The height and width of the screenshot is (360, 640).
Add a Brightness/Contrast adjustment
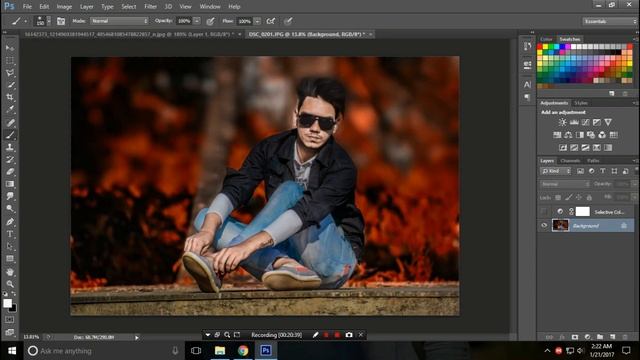click(562, 122)
